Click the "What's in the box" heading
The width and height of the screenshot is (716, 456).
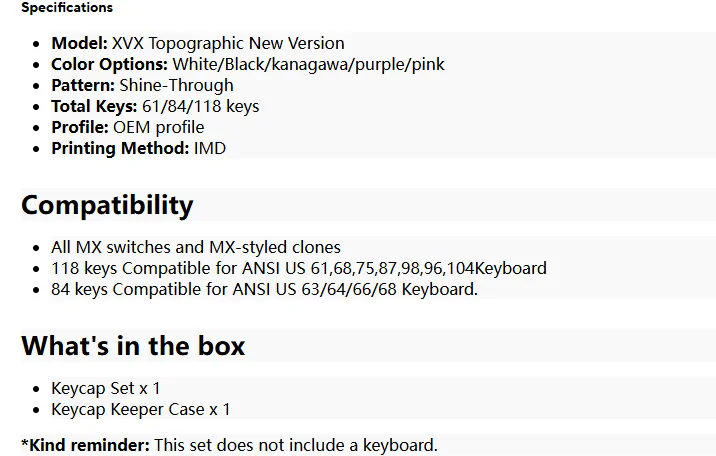tap(133, 346)
